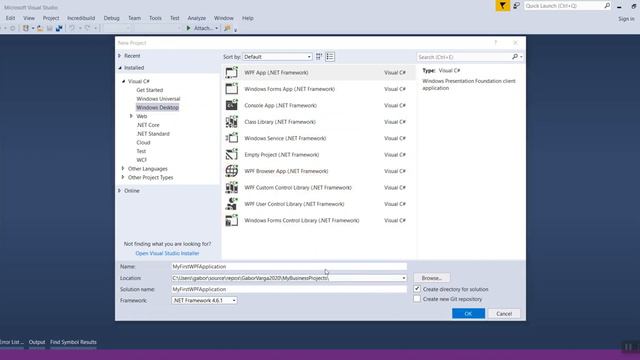640x360 pixels.
Task: Click the Quick Launch search icon
Action: [607, 6]
